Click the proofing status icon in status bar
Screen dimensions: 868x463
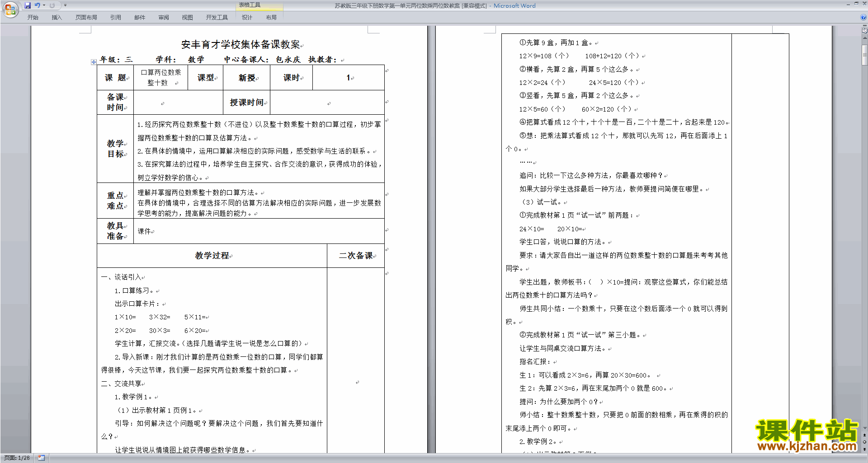tap(41, 458)
